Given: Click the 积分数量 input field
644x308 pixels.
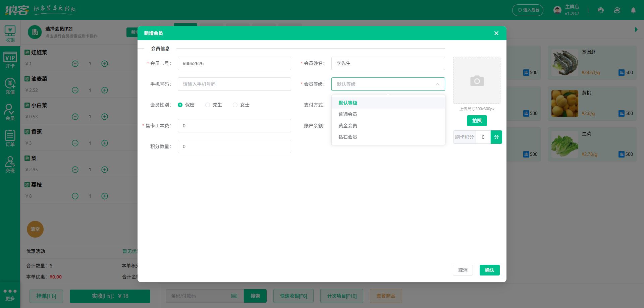Looking at the screenshot, I should point(234,146).
